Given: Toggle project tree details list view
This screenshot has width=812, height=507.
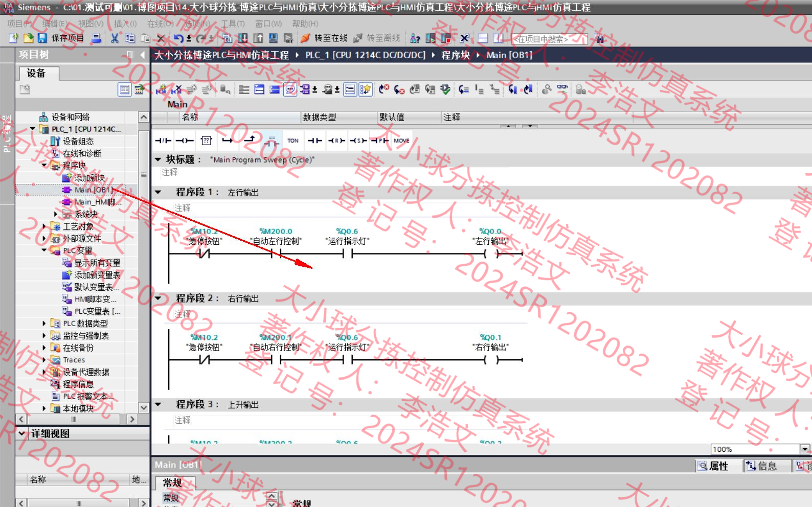Looking at the screenshot, I should click(124, 90).
